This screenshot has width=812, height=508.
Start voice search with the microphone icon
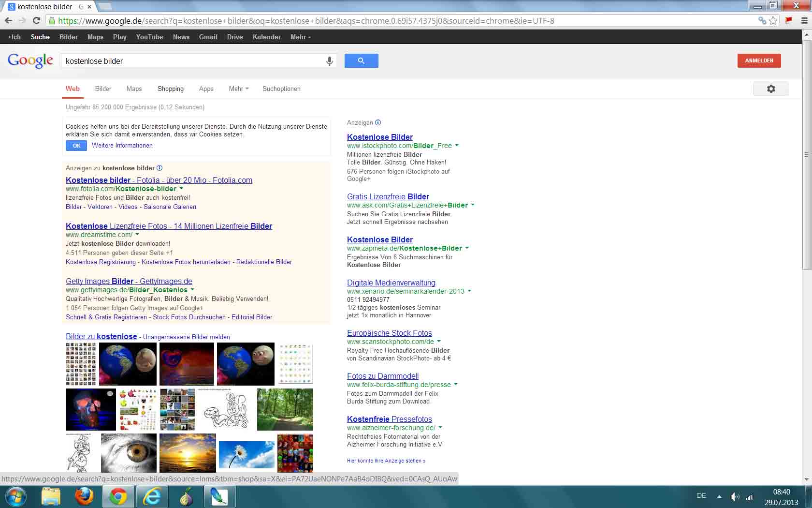[x=329, y=61]
